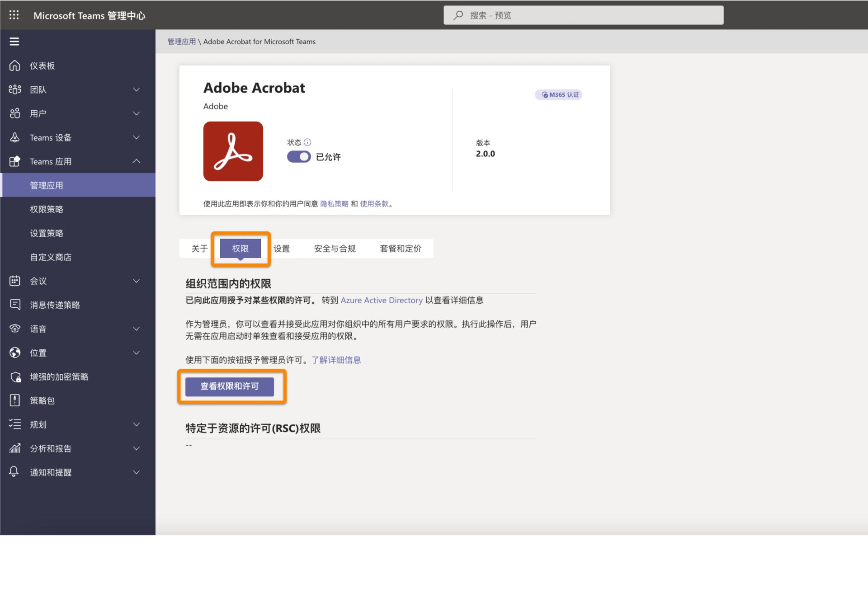Click the Teams 应用 apps icon
Viewport: 868px width, 607px height.
pos(15,161)
